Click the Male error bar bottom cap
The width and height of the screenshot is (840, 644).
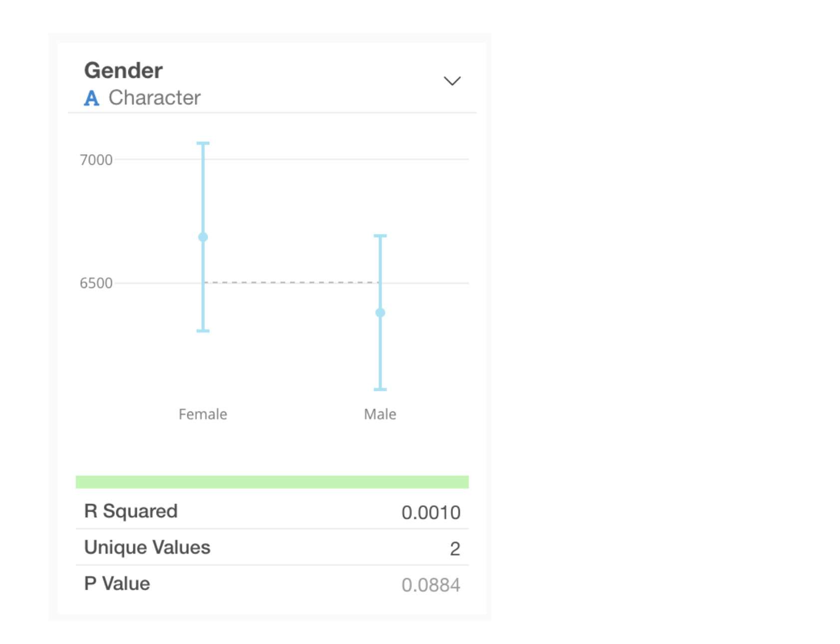tap(380, 389)
